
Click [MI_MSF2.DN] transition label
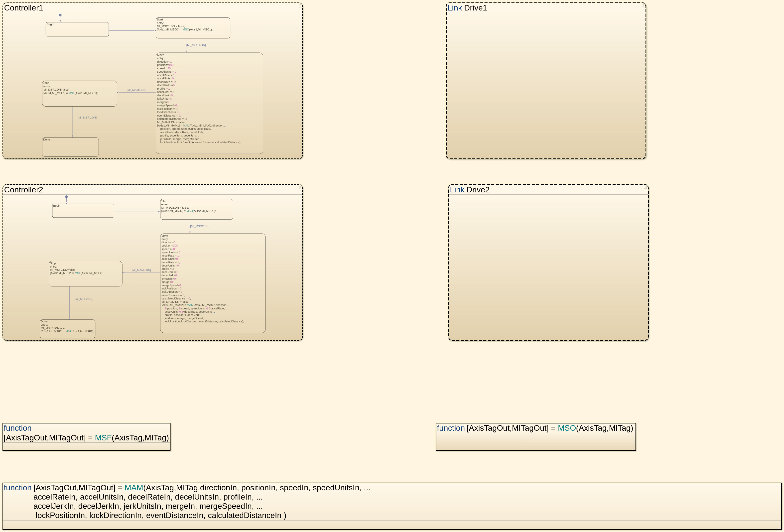point(84,299)
